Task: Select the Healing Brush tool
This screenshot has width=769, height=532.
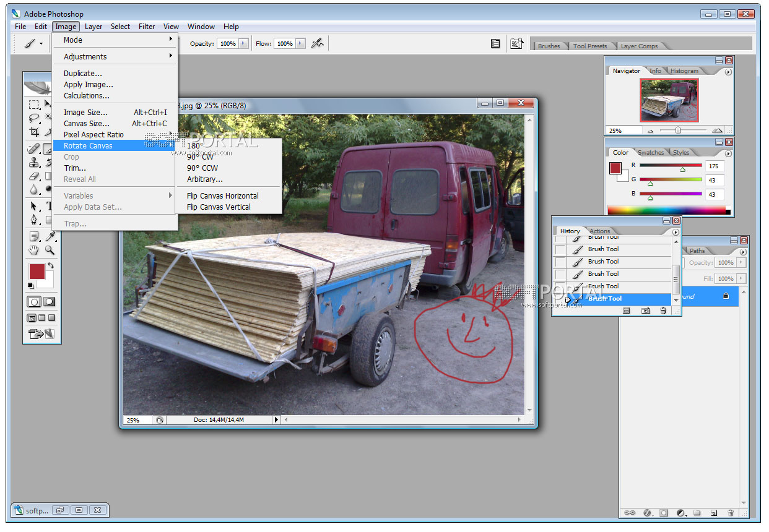Action: [35, 149]
